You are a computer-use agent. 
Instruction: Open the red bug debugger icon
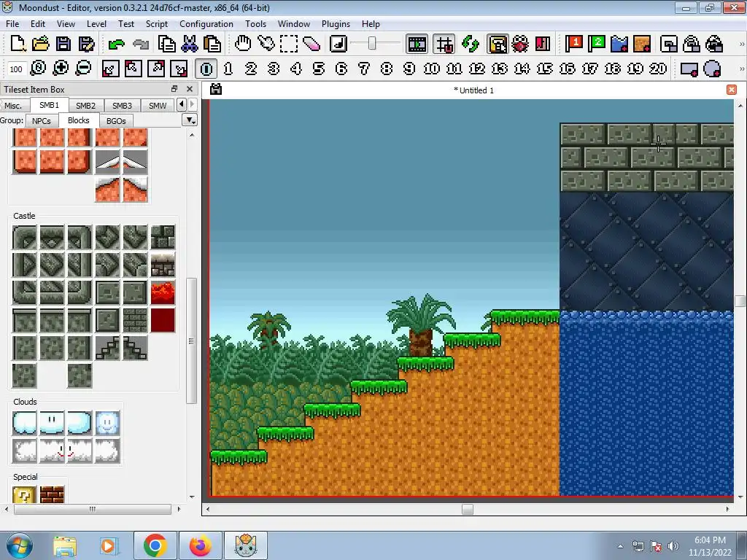[519, 44]
